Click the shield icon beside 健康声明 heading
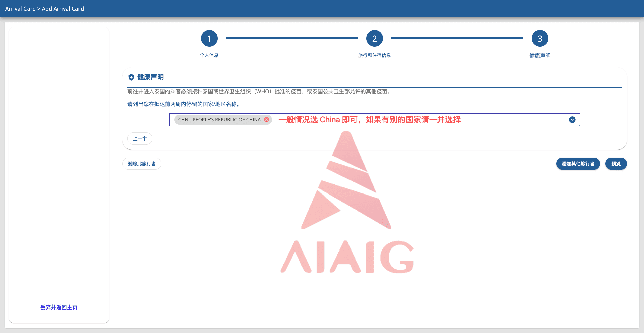Screen dimensions: 644x333 [131, 77]
